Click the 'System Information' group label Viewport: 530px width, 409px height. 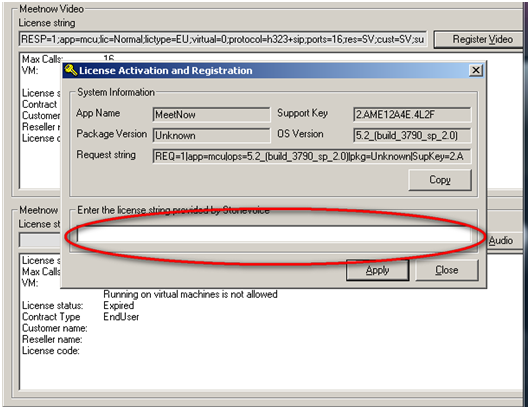coord(116,92)
